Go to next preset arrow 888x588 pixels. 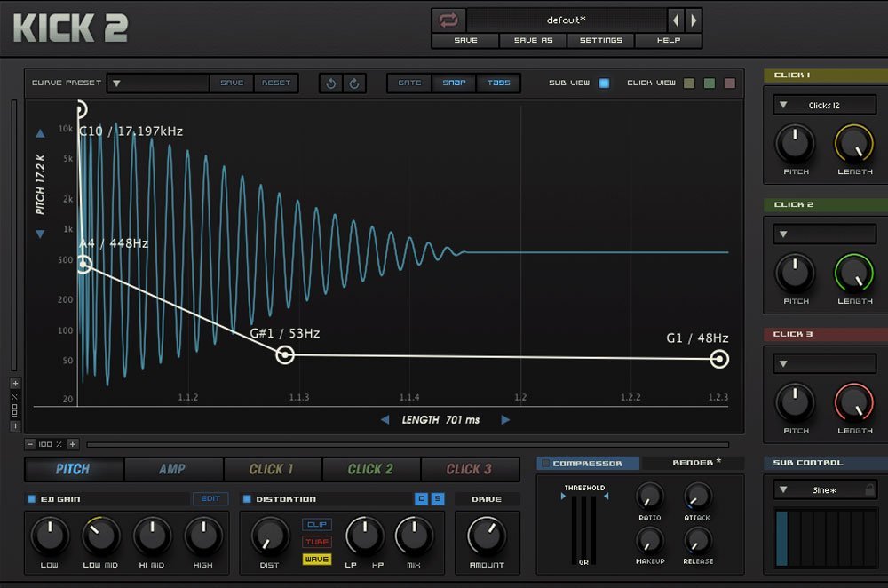click(x=694, y=21)
